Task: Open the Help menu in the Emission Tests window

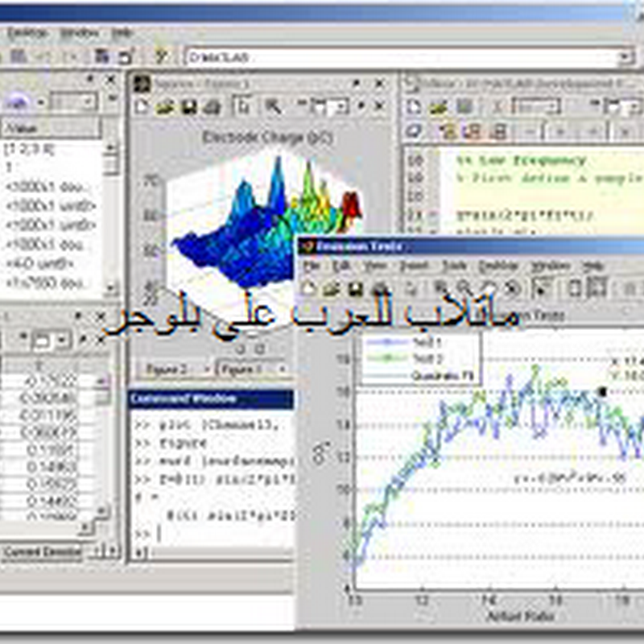Action: click(x=593, y=266)
